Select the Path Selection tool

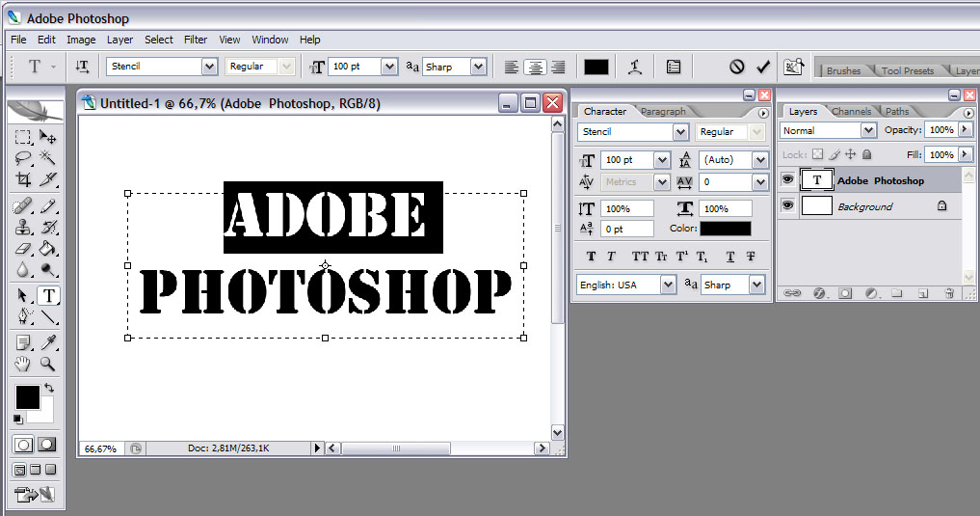23,295
